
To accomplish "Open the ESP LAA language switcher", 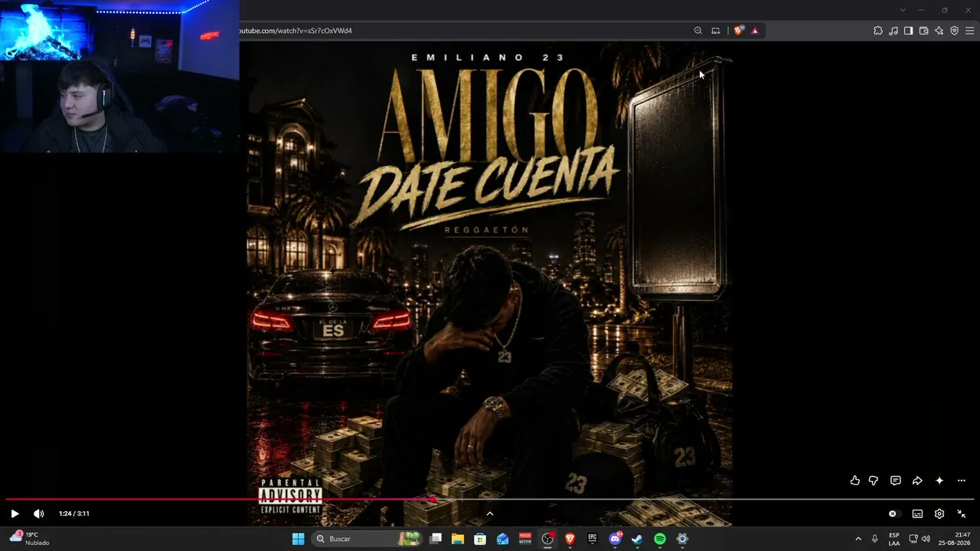I will (894, 539).
